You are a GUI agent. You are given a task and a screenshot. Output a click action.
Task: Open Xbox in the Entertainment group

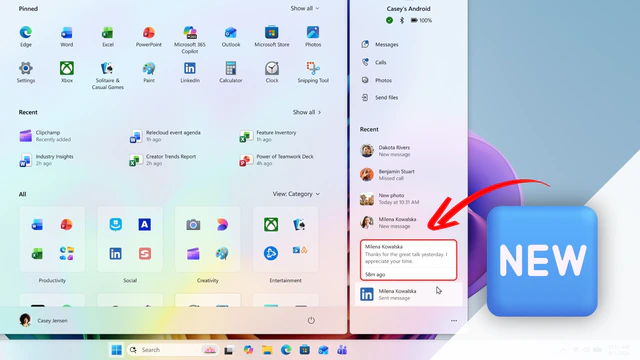pos(271,224)
